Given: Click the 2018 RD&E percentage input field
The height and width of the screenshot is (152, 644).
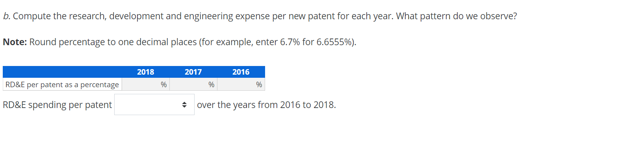Looking at the screenshot, I should click(141, 84).
